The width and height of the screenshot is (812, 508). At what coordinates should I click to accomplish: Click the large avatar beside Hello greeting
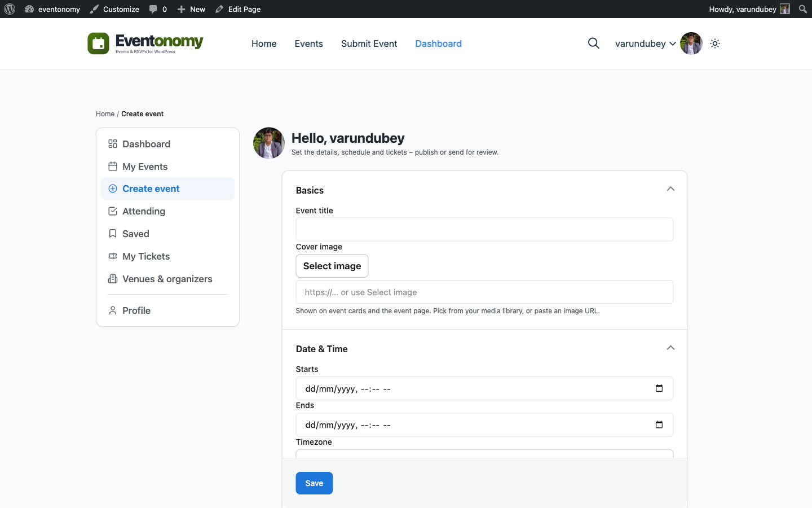coord(269,143)
